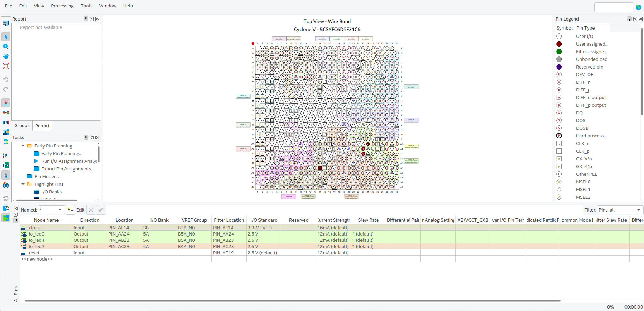Activate the zoom magnifier tool
This screenshot has width=644, height=311.
point(6,47)
